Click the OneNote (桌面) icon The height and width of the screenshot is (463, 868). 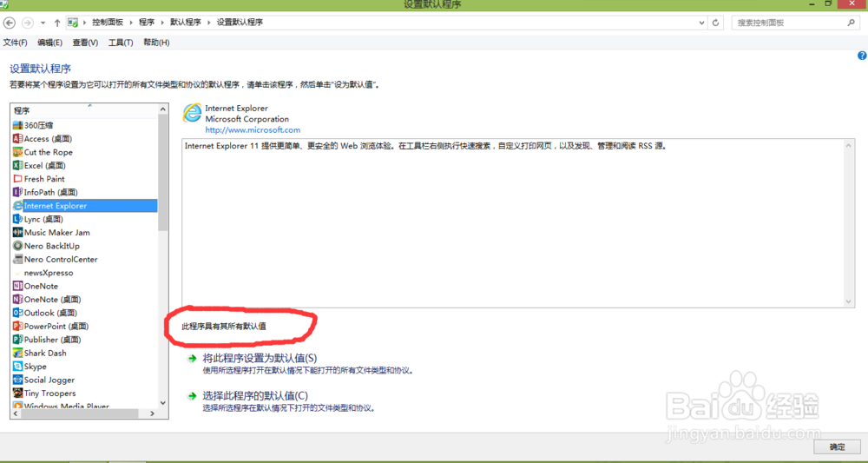(17, 300)
